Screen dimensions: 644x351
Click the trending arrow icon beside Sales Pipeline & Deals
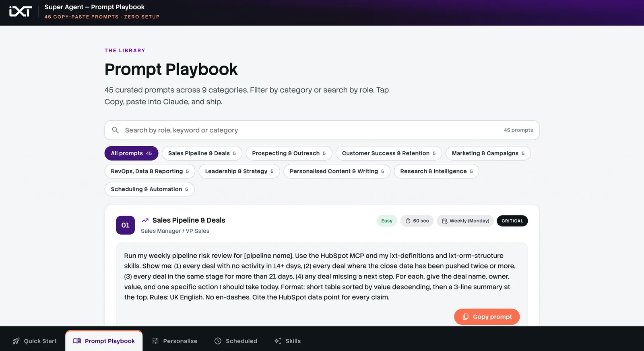145,220
